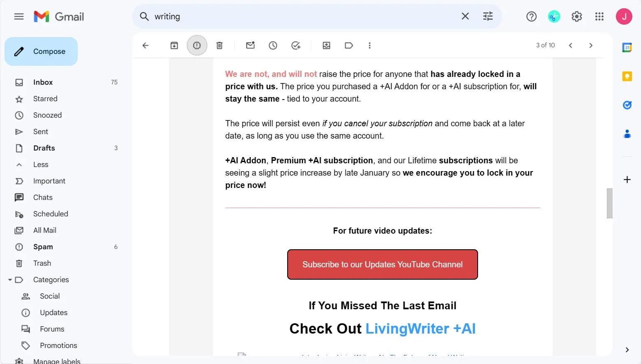
Task: Open the Promotions category
Action: pyautogui.click(x=58, y=345)
